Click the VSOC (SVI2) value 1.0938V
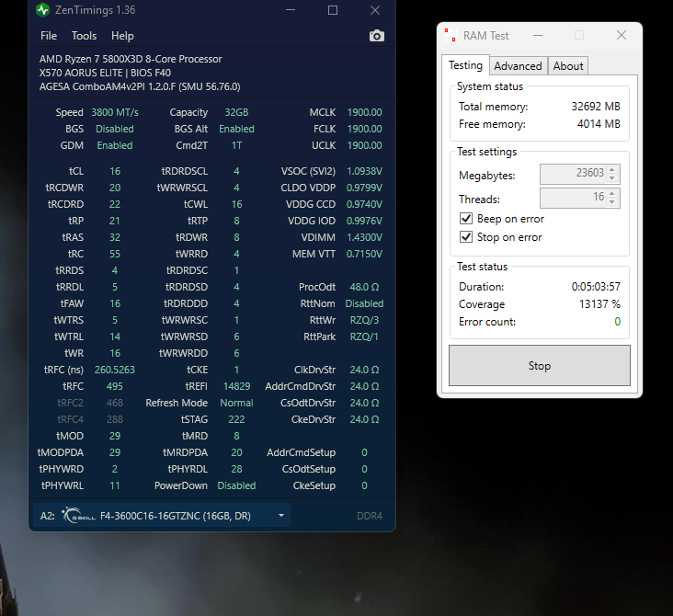The image size is (673, 616). (x=364, y=171)
